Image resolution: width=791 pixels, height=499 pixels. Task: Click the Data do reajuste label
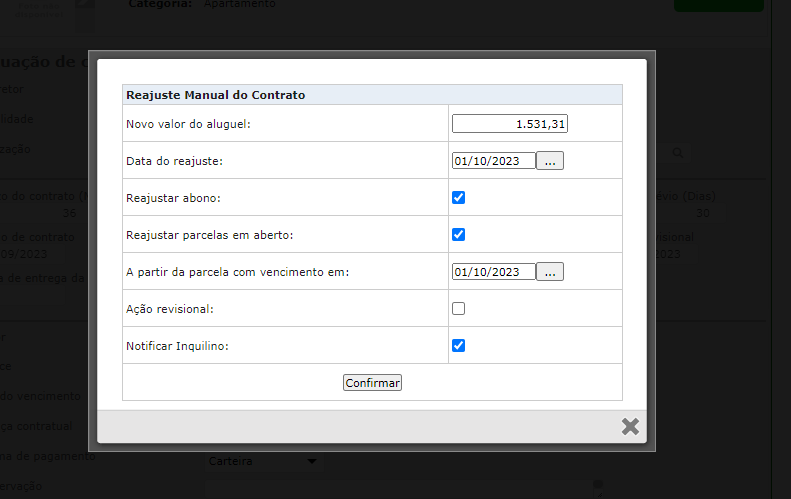coord(174,161)
